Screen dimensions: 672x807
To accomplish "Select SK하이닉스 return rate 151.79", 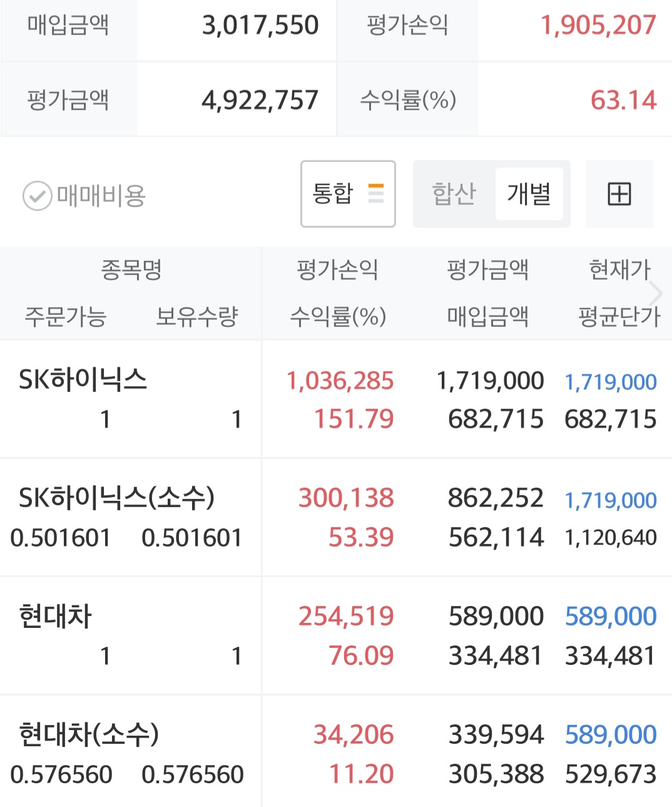I will click(x=354, y=419).
